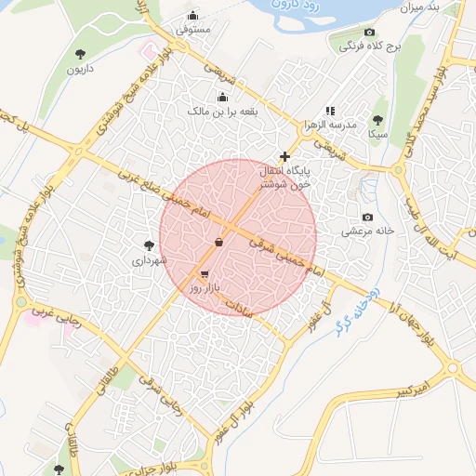Select the shrine icon above بقعه برا بن مالک
Screen dimensions: 476x476
pos(222,98)
